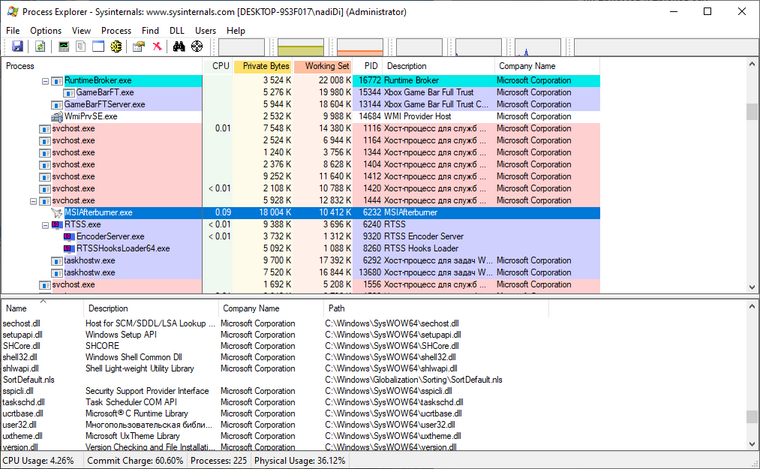Click the red X Kill Process icon
The image size is (760, 469).
tap(157, 47)
